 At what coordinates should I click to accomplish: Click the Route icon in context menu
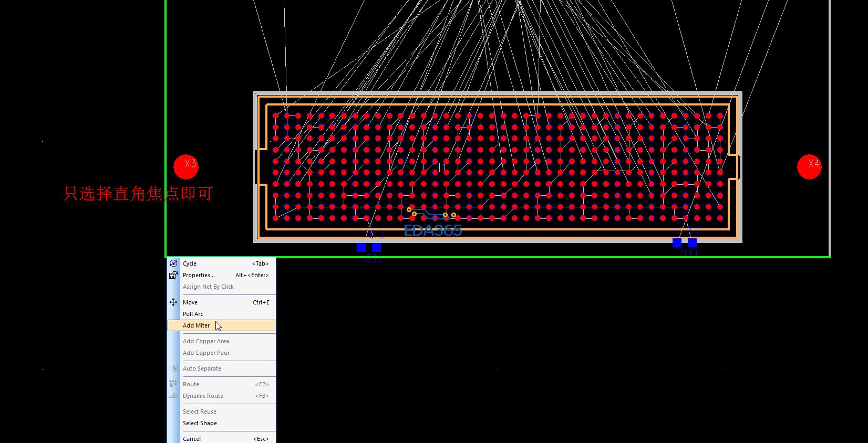tap(173, 384)
